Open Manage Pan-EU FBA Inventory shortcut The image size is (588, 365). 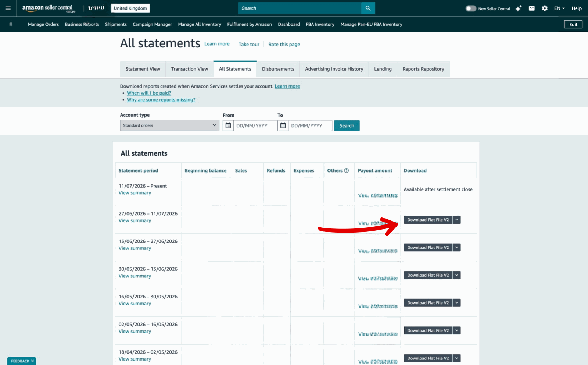[371, 24]
